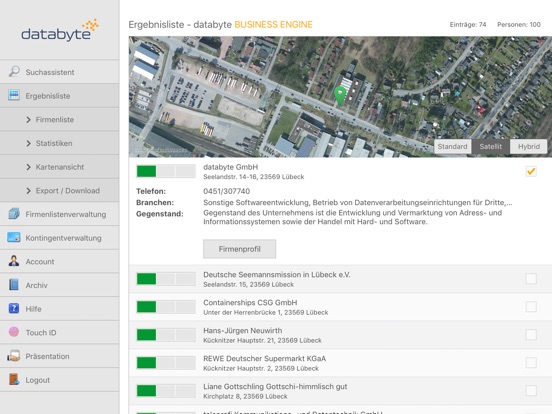Click the Kartenansicht submenu label

click(60, 167)
